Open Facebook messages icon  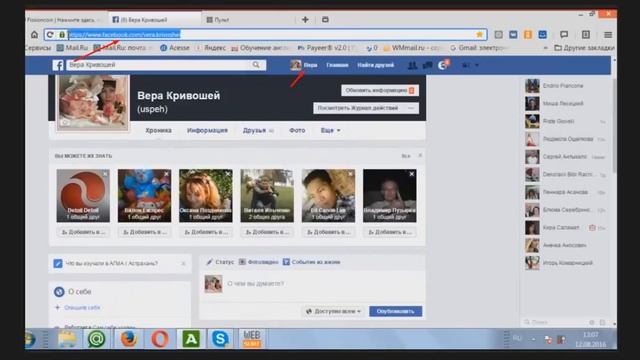pyautogui.click(x=427, y=65)
